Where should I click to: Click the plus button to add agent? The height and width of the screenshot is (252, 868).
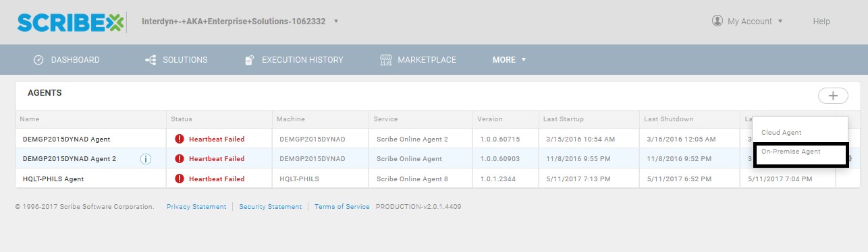tap(833, 96)
